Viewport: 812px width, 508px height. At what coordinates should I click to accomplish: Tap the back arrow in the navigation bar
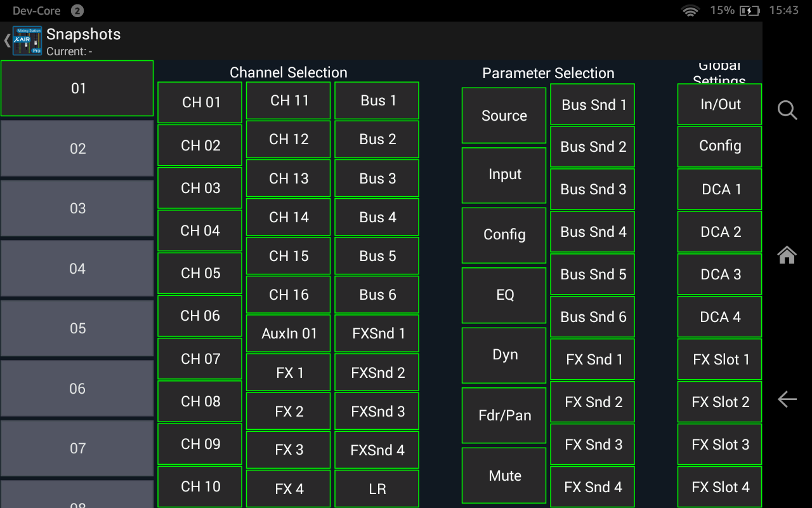787,399
